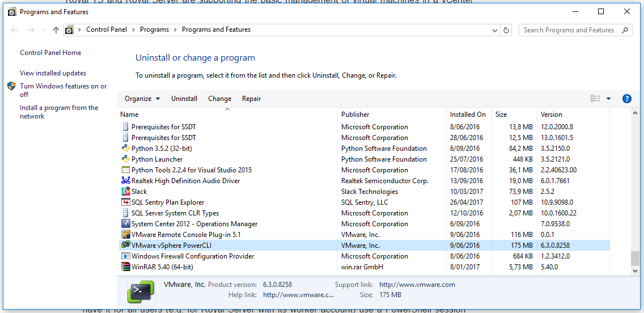This screenshot has width=644, height=313.
Task: Expand the address bar history dropdown
Action: 495,30
